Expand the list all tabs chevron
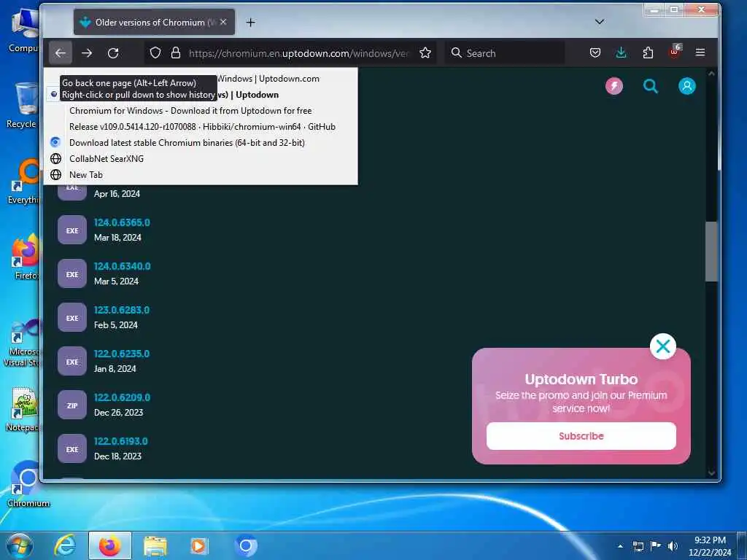The width and height of the screenshot is (747, 560). (600, 22)
